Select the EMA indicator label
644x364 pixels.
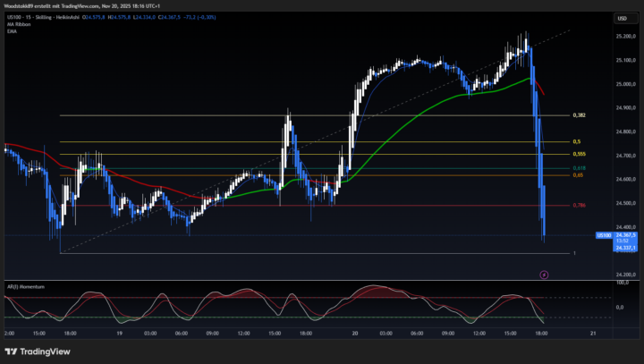(10, 31)
